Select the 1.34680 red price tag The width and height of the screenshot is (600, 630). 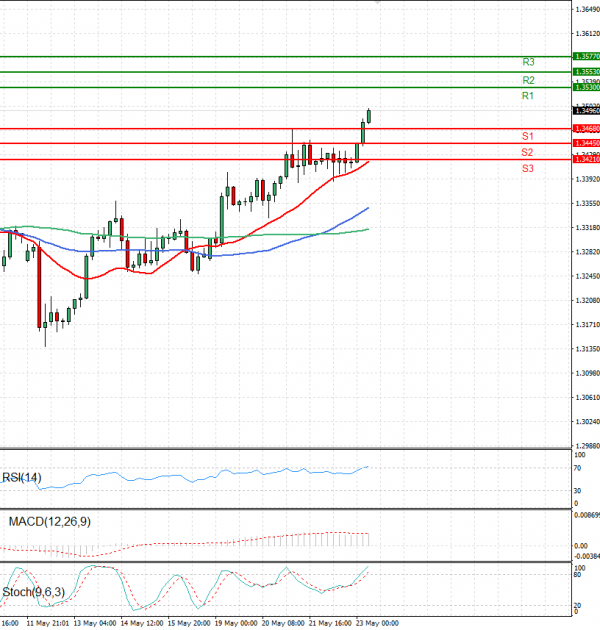[x=586, y=128]
